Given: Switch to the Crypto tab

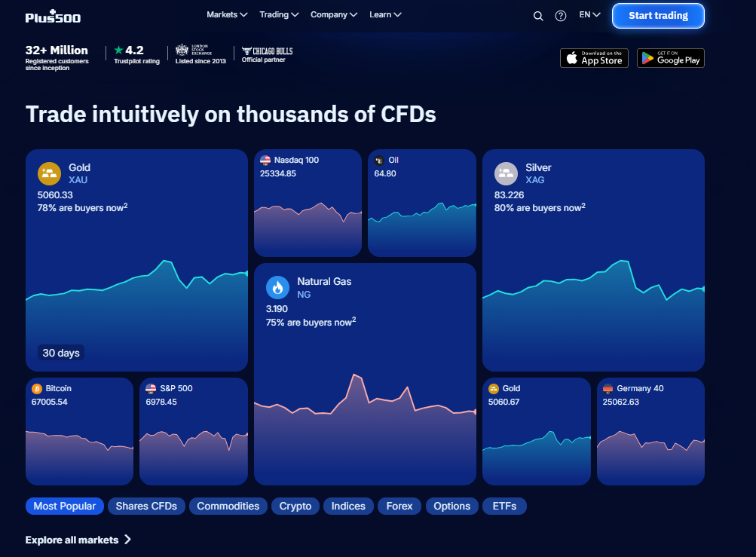Looking at the screenshot, I should point(295,506).
